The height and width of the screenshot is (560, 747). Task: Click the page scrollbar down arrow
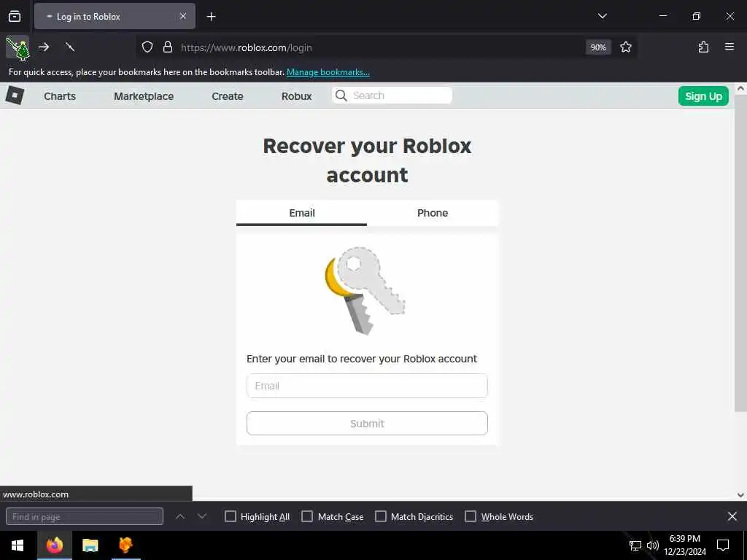(x=740, y=495)
